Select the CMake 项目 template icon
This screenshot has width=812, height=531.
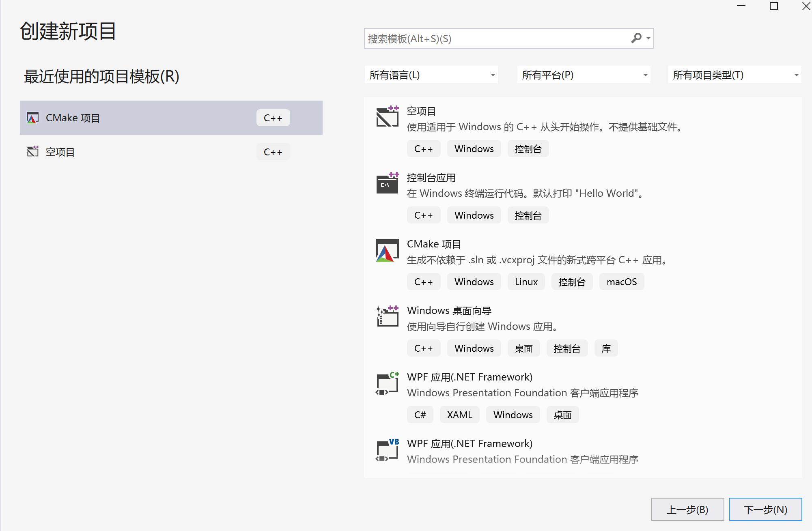click(386, 250)
